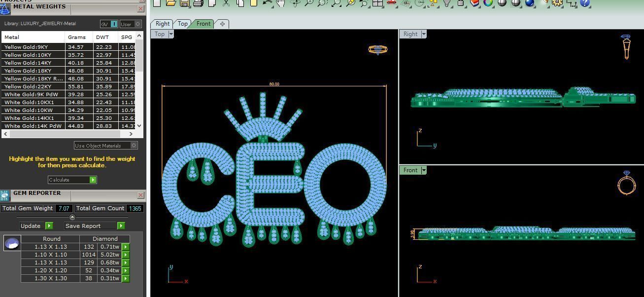Select the Cut scissors icon
The width and height of the screenshot is (644, 297).
click(x=226, y=2)
